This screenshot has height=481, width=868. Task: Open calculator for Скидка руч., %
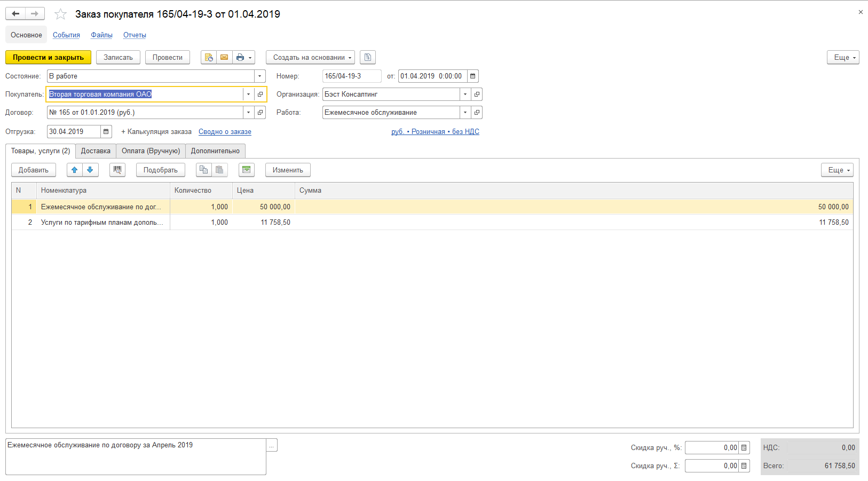tap(744, 448)
